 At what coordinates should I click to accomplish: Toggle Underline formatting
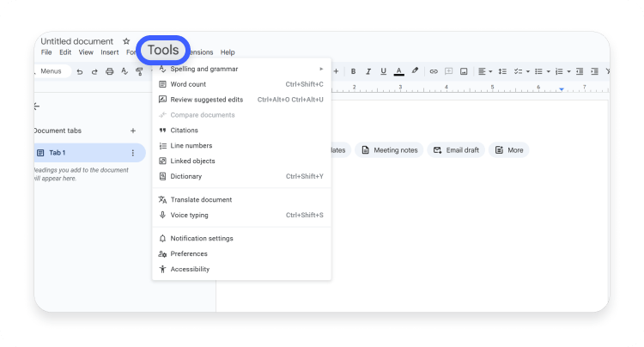[x=383, y=71]
